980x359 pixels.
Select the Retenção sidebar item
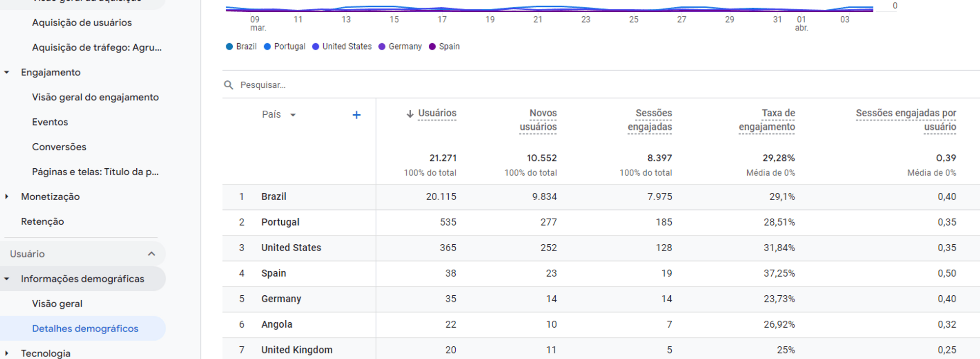pos(43,222)
